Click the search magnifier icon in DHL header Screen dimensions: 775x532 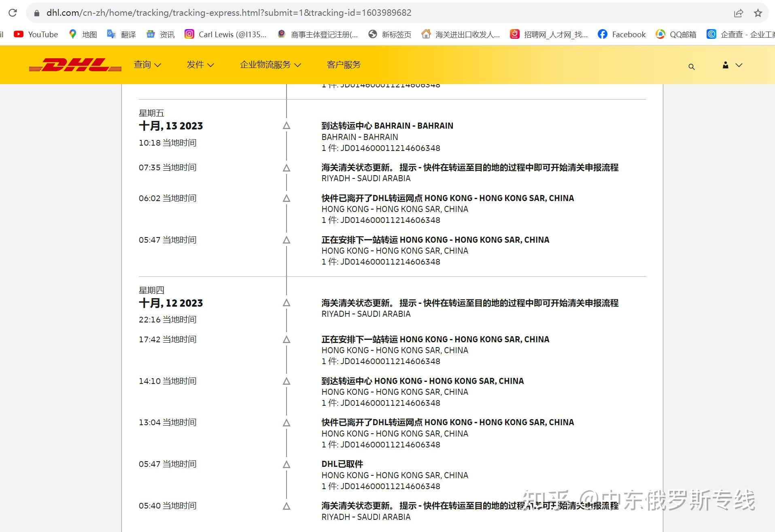tap(692, 67)
